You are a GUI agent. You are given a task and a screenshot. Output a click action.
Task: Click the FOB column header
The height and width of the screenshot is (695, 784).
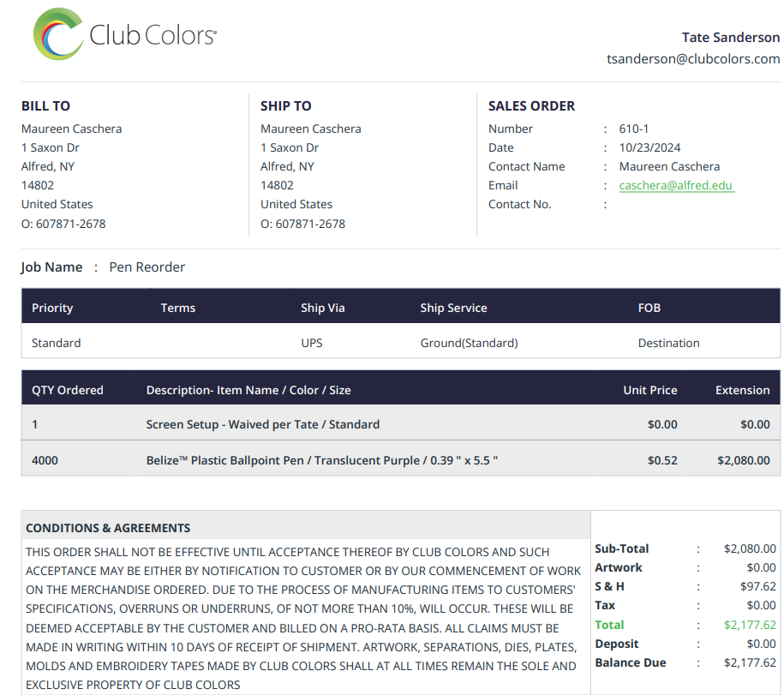click(x=649, y=308)
